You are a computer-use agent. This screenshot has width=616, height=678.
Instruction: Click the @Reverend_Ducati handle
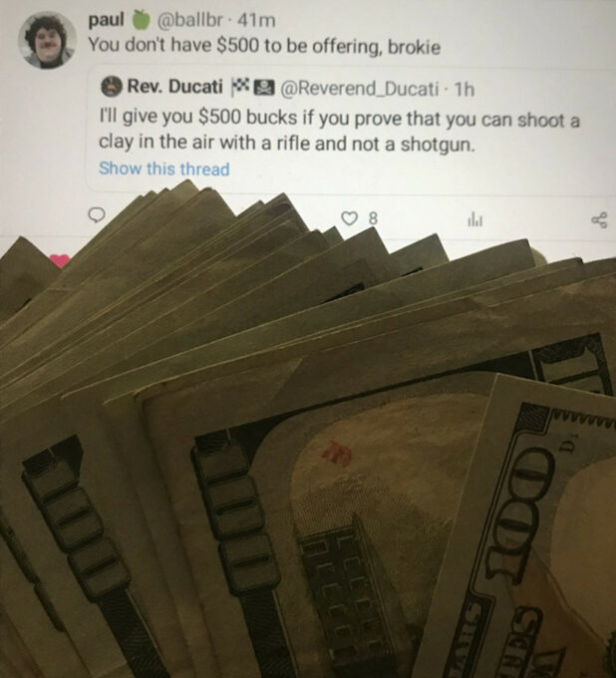360,89
